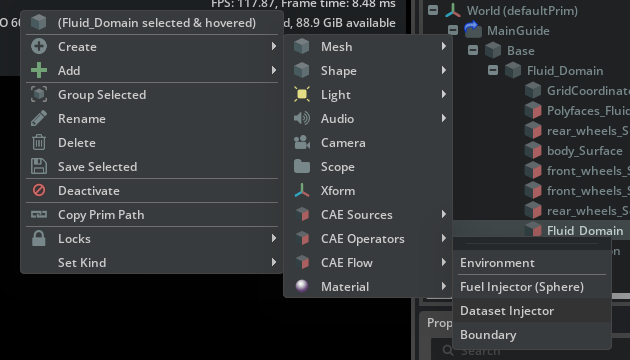Click Copy Prim Path entry
This screenshot has height=360, width=630.
(152, 215)
